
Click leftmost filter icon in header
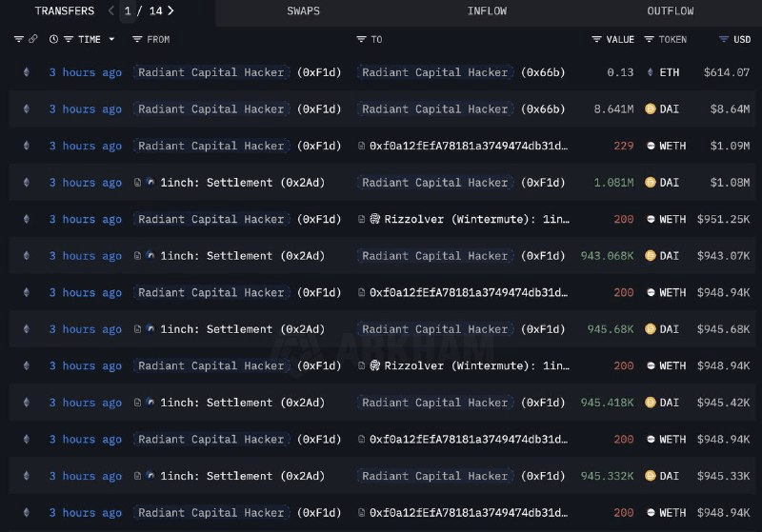(18, 39)
